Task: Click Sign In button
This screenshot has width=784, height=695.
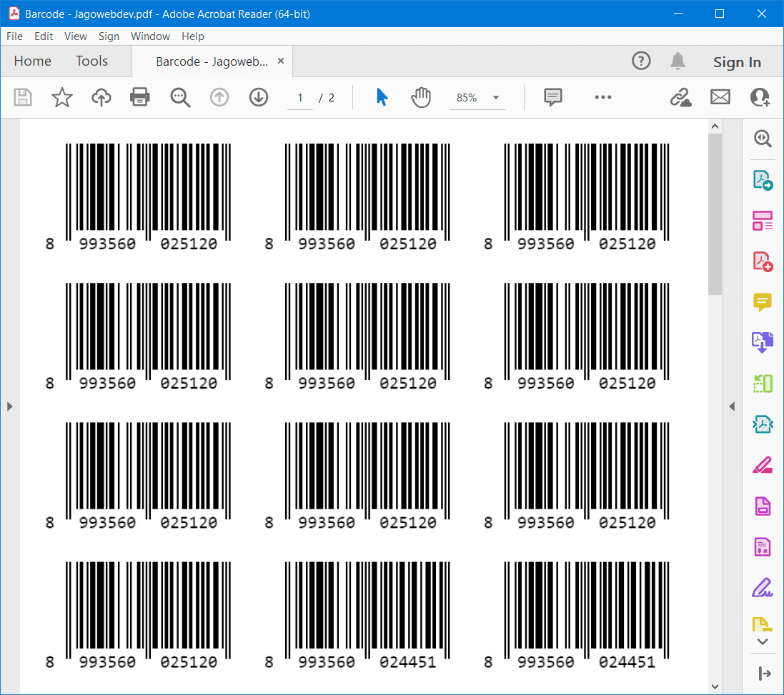Action: tap(737, 62)
